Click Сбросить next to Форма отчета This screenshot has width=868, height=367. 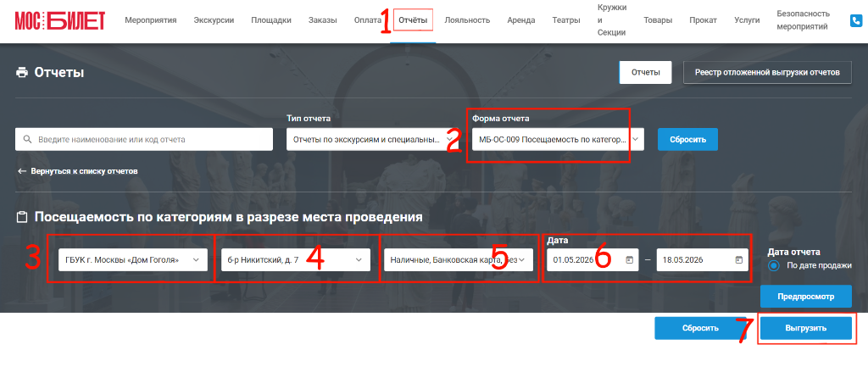[x=687, y=140]
